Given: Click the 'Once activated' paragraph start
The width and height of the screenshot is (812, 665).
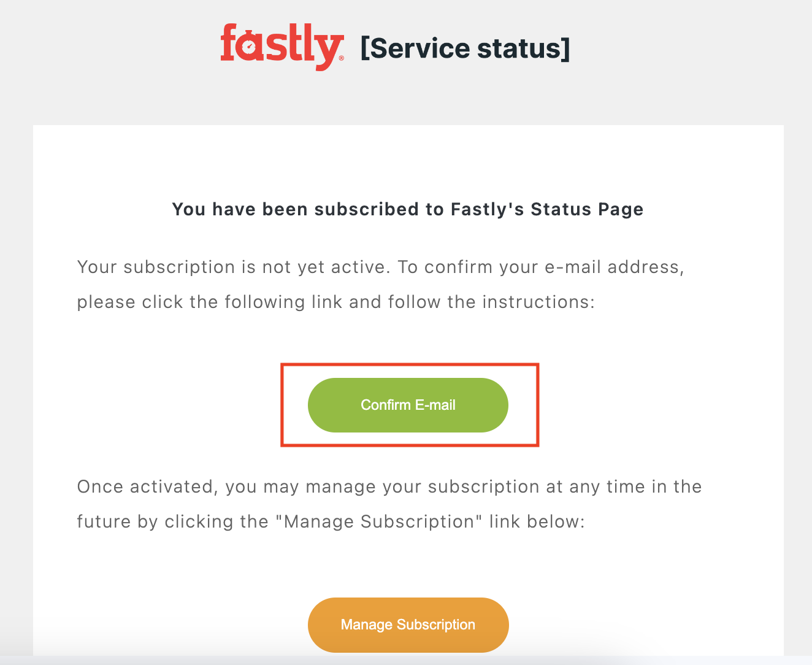Looking at the screenshot, I should point(144,486).
